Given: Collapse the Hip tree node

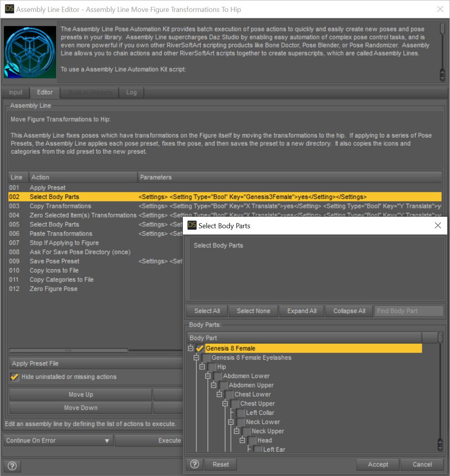Looking at the screenshot, I should [x=202, y=366].
